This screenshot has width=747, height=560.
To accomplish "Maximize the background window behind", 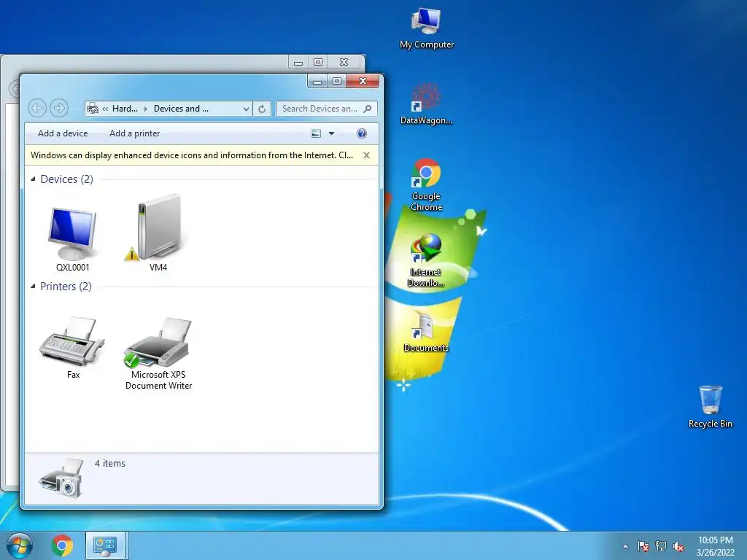I will pos(318,62).
